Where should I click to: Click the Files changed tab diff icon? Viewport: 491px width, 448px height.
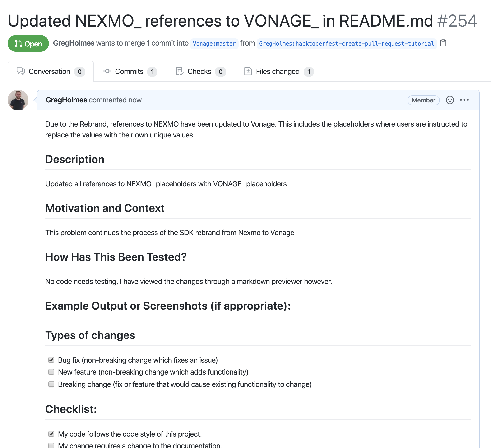248,71
